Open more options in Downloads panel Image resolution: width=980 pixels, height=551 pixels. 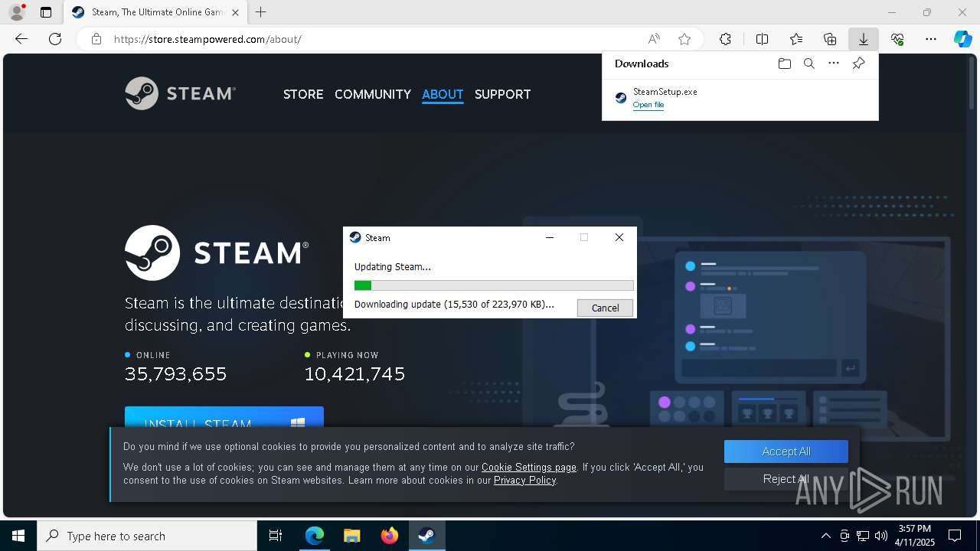(834, 64)
